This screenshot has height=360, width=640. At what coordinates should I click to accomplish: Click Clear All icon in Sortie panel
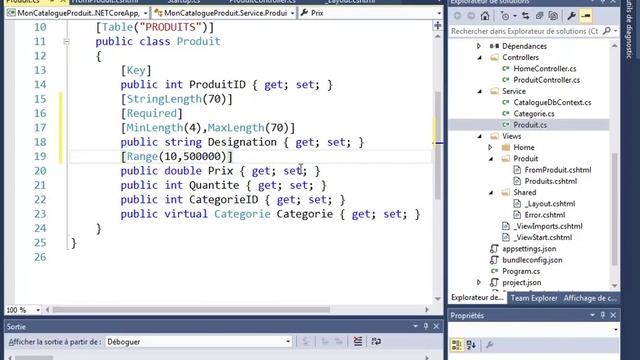pyautogui.click(x=358, y=342)
